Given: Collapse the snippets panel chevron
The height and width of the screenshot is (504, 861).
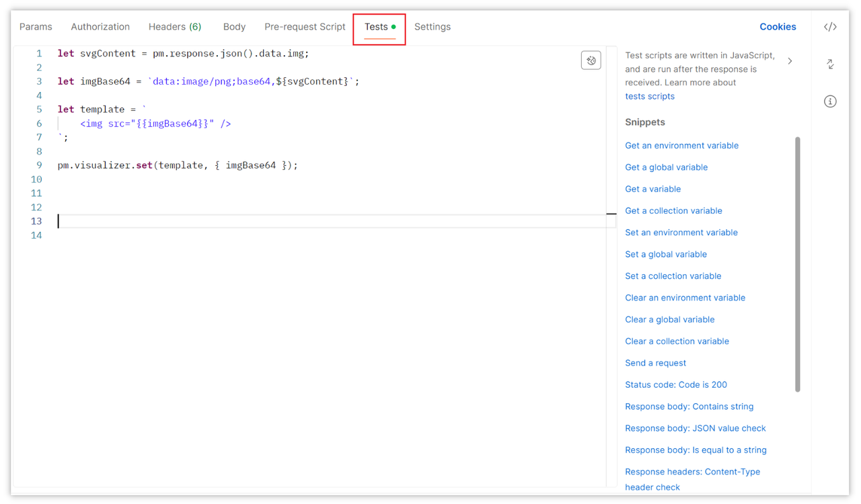Looking at the screenshot, I should (790, 61).
